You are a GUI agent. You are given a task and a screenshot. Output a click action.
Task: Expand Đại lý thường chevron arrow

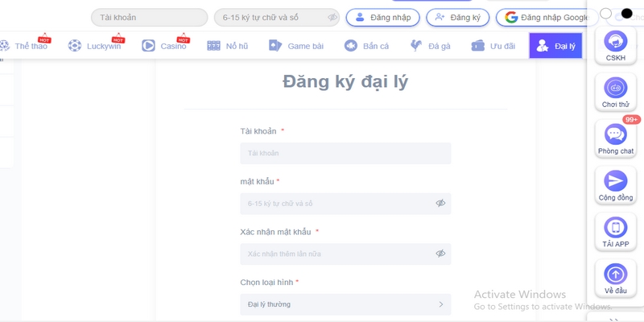tap(441, 304)
